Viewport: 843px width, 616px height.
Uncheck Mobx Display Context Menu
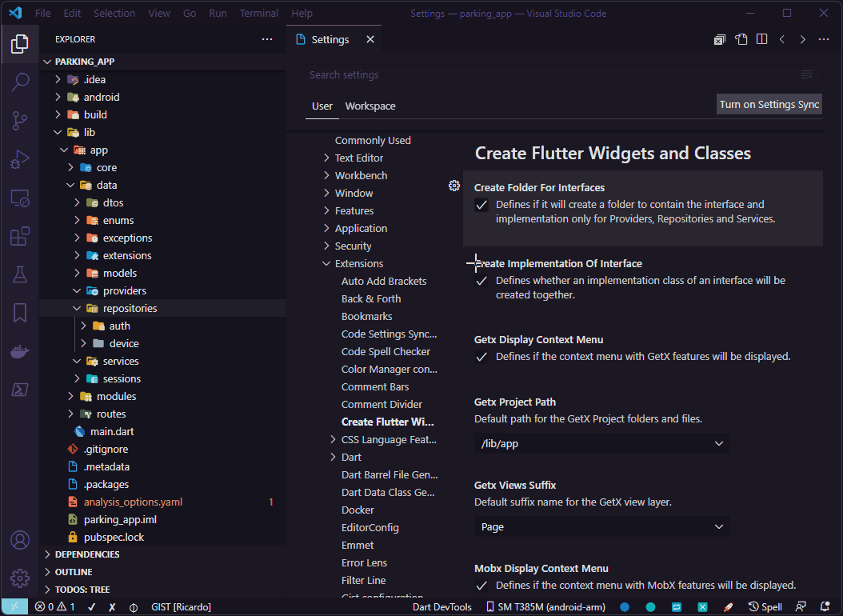click(481, 586)
